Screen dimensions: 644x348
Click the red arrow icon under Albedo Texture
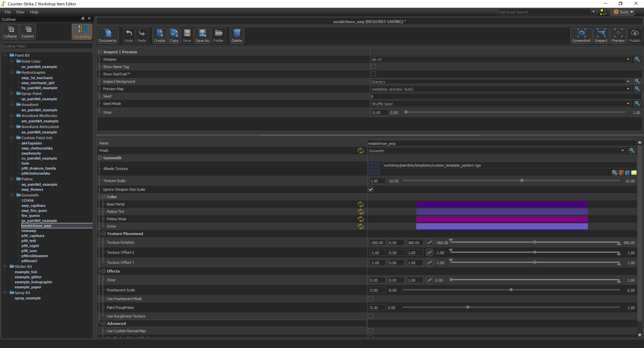click(621, 173)
